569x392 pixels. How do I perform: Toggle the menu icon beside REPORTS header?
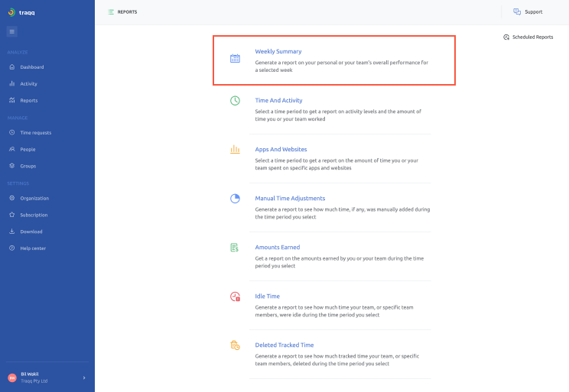click(111, 12)
